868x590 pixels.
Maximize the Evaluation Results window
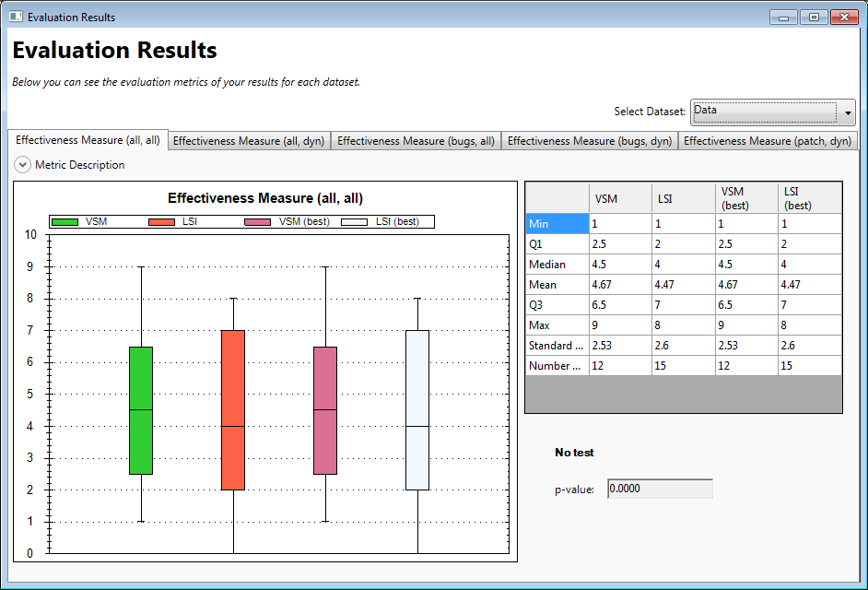(814, 17)
